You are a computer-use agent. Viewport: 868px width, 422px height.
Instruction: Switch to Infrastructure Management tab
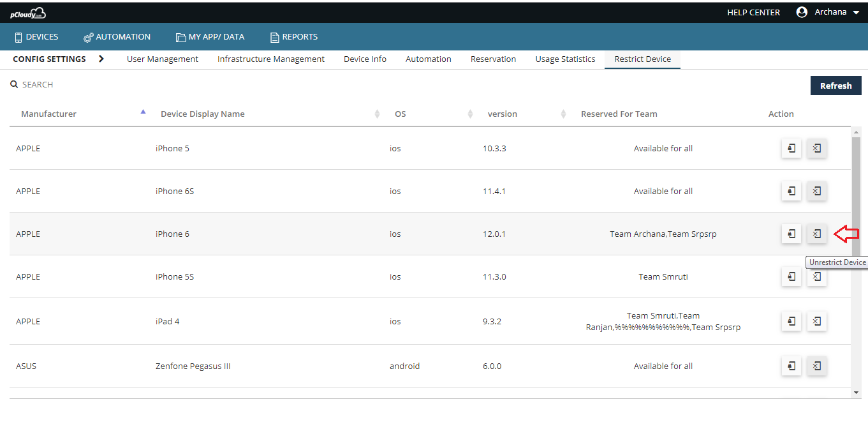271,59
